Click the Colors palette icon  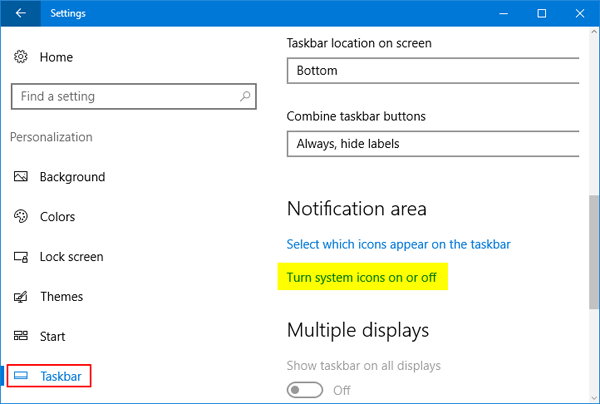tap(21, 217)
